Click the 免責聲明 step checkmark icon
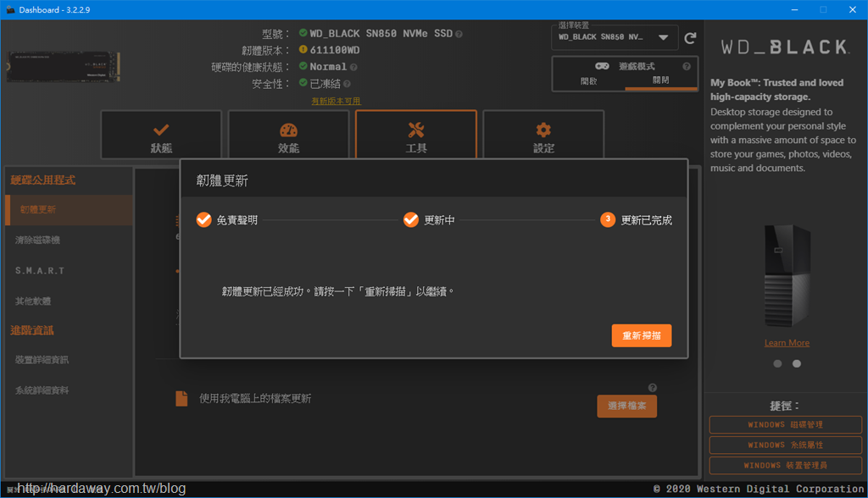Screen dimensions: 868x498 click(203, 219)
